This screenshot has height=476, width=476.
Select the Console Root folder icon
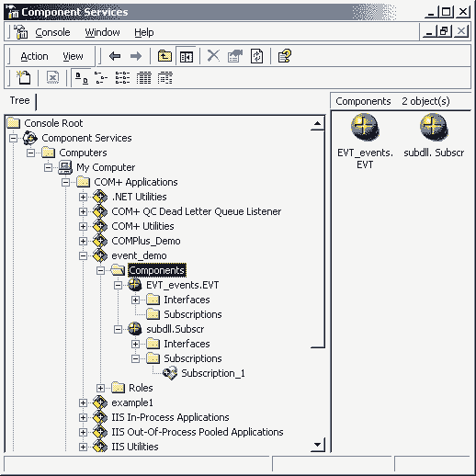click(x=14, y=123)
